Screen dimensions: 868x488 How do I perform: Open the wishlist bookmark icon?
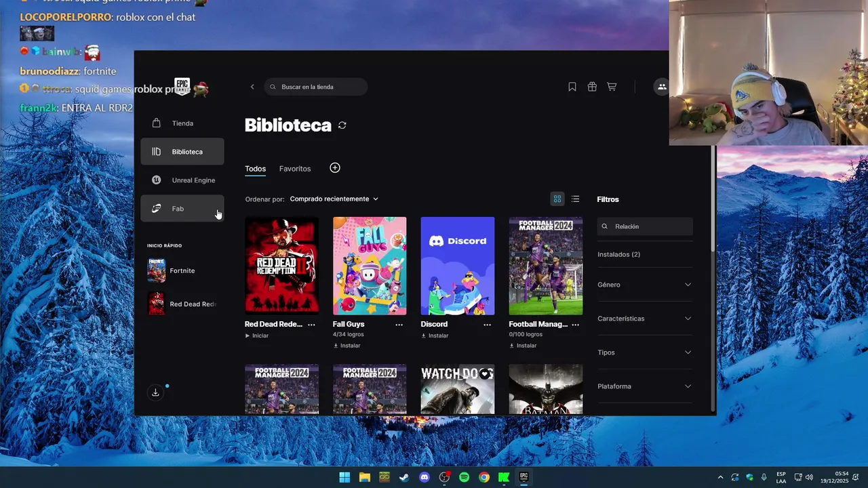click(x=572, y=87)
